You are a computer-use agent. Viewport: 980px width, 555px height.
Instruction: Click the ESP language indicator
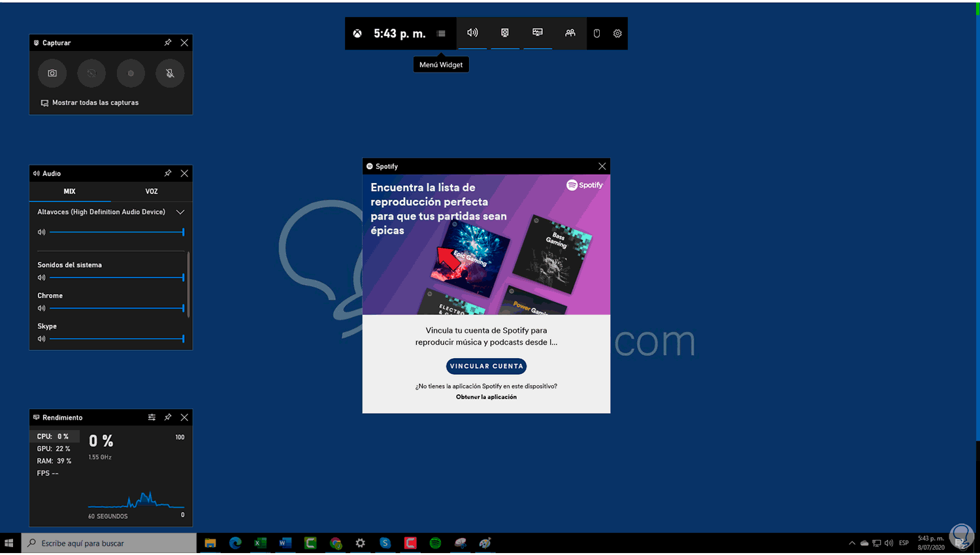coord(904,543)
